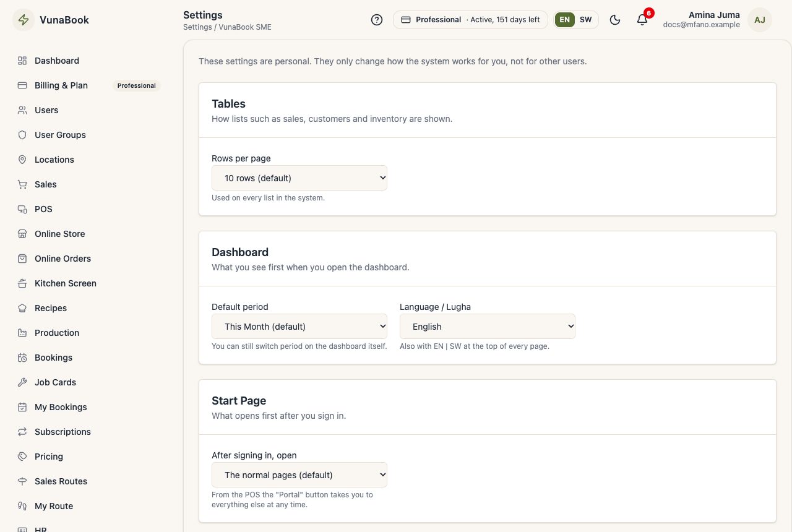Switch language to EN toggle
This screenshot has width=792, height=532.
(564, 20)
